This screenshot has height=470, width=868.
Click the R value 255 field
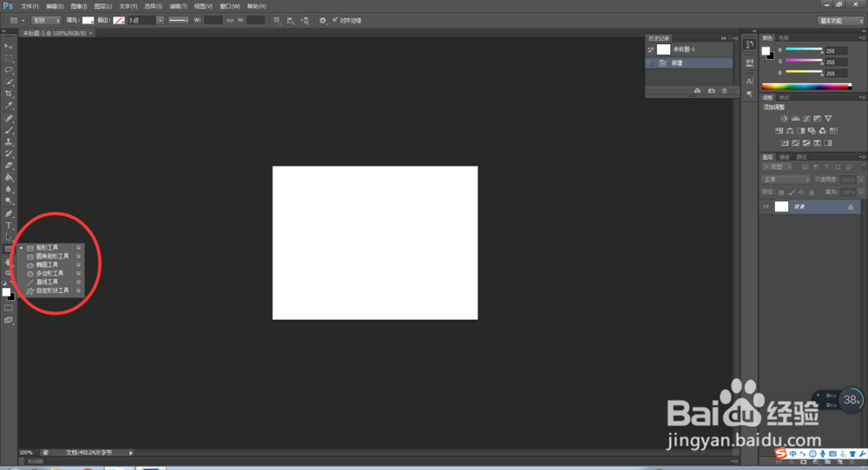click(x=835, y=50)
